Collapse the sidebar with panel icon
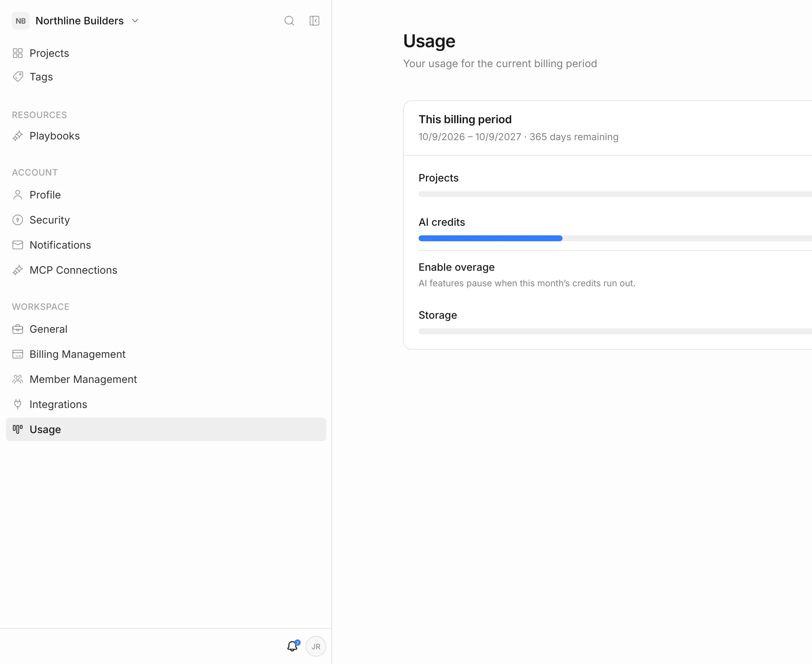 pos(314,21)
